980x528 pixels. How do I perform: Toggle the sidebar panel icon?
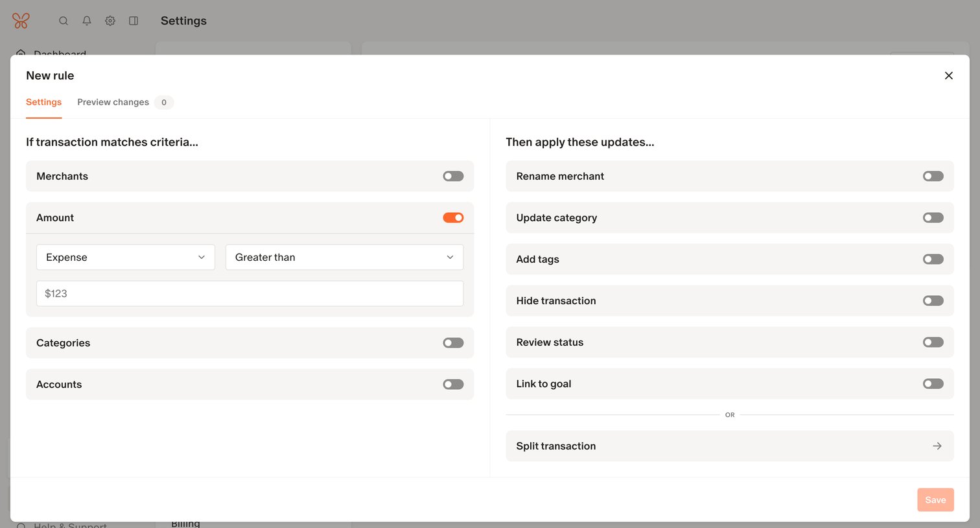pyautogui.click(x=134, y=21)
